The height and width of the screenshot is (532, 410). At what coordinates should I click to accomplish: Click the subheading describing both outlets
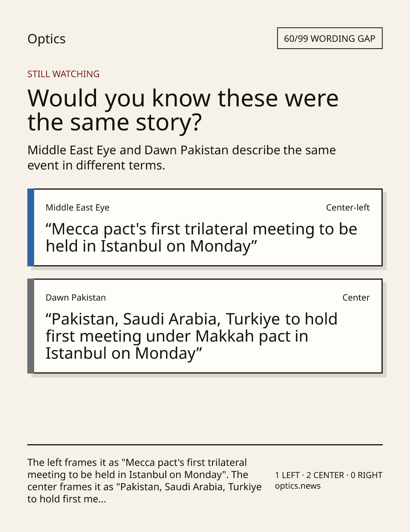181,158
